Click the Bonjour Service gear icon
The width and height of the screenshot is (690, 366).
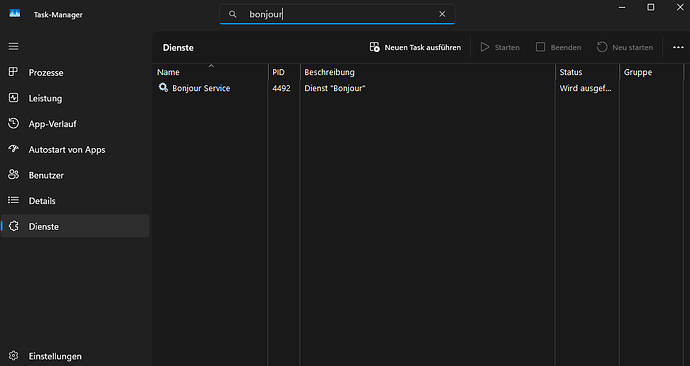pos(163,88)
